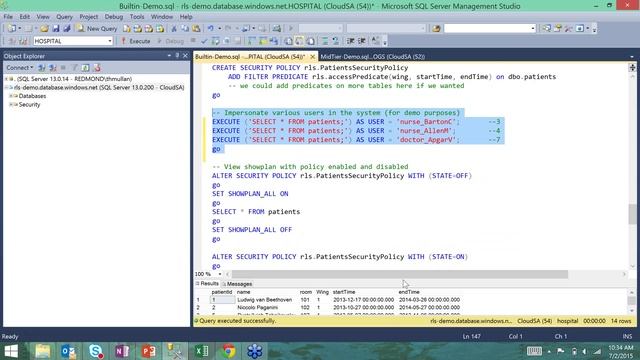Screen dimensions: 640x360
Task: Open the Query menu
Action: pos(64,17)
